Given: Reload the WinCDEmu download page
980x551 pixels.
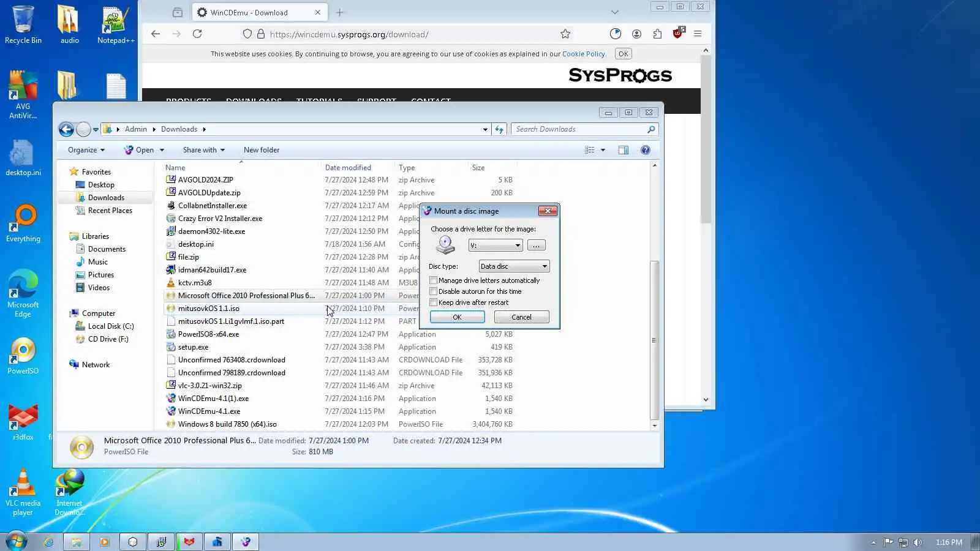Looking at the screenshot, I should pyautogui.click(x=197, y=34).
